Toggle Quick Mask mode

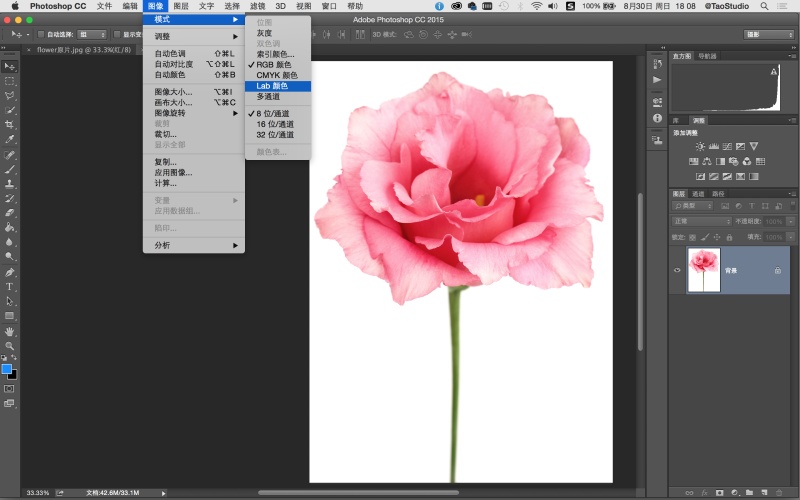point(9,389)
